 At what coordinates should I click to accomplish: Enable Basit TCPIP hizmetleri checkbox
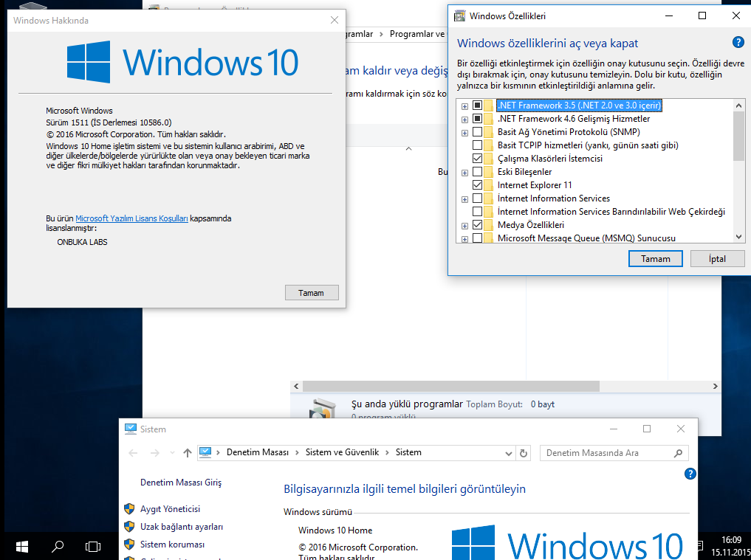[478, 145]
